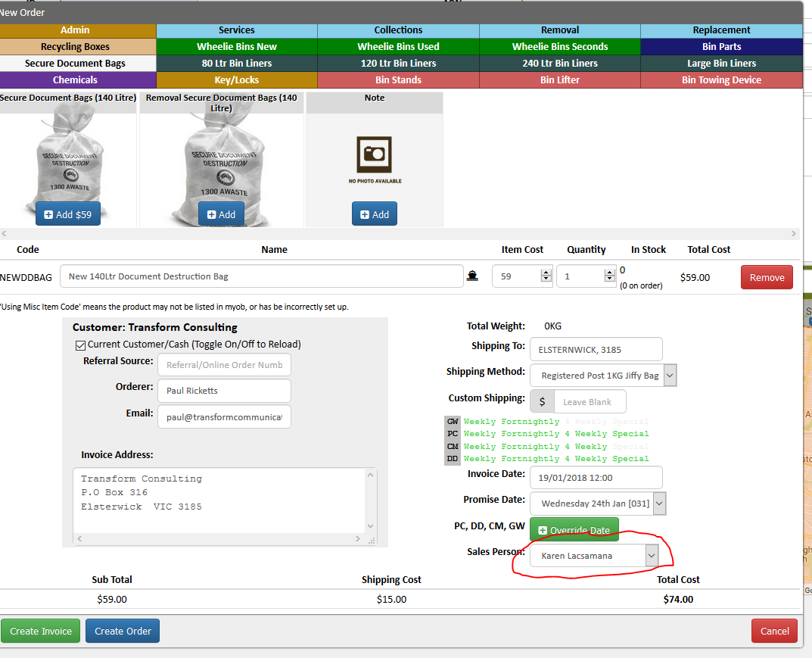The height and width of the screenshot is (658, 812).
Task: Select DD Special frequency option
Action: (x=630, y=459)
